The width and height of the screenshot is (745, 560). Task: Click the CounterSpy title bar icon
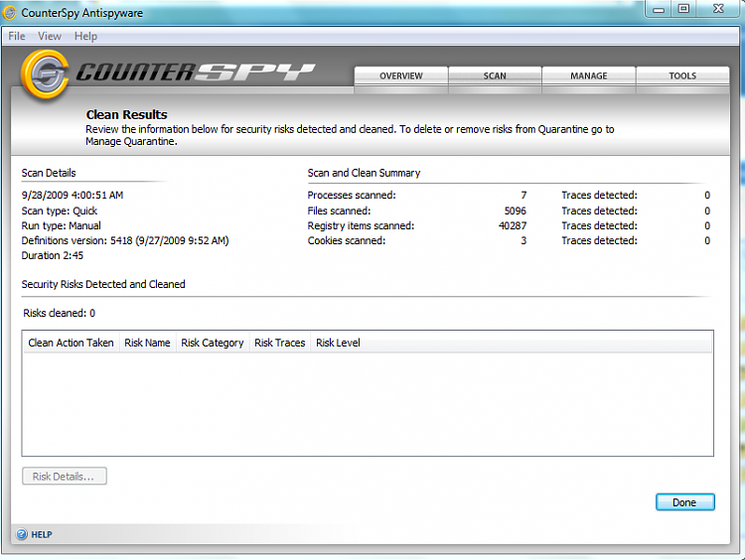click(x=10, y=13)
